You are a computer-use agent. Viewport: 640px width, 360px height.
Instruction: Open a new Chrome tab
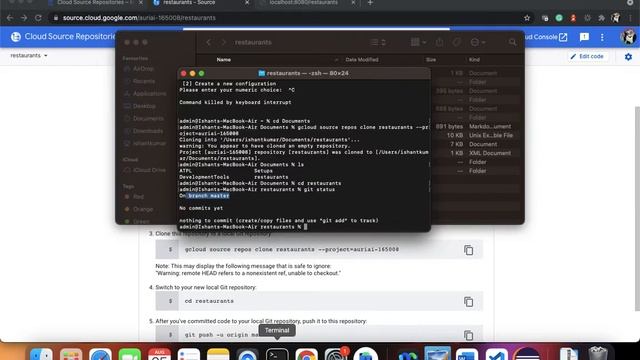[370, 3]
